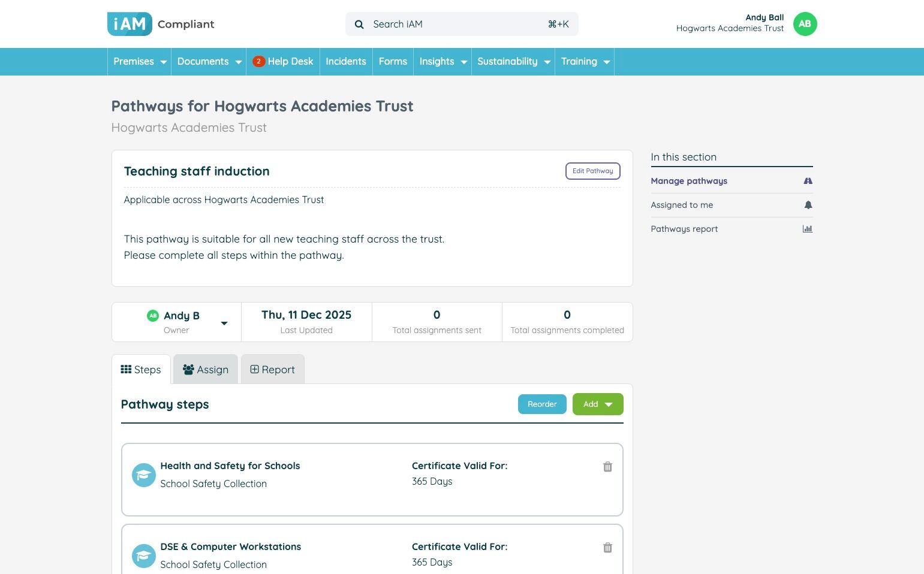Click the Health and Safety for Schools title
This screenshot has height=574, width=924.
pos(230,466)
